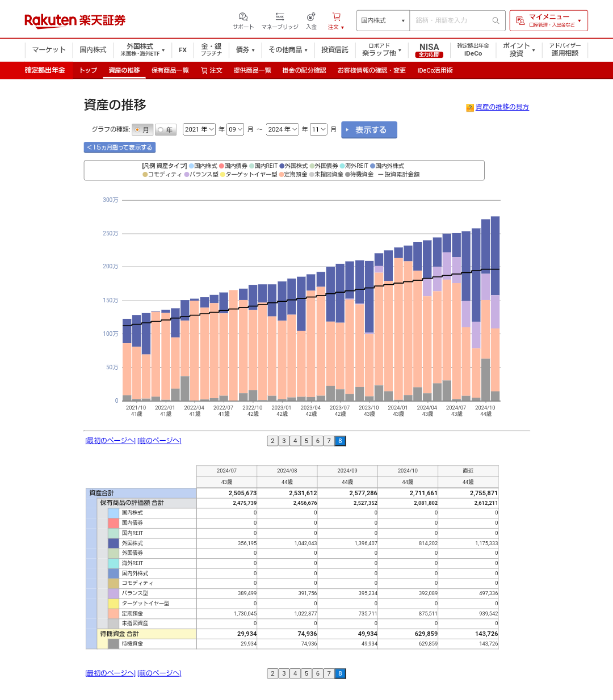Open the 確定拠出年金 iDeCo menu item
The width and height of the screenshot is (613, 700).
coord(473,50)
